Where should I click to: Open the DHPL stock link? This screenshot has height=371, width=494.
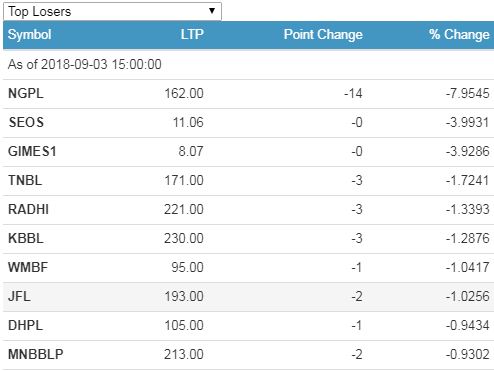pos(25,325)
